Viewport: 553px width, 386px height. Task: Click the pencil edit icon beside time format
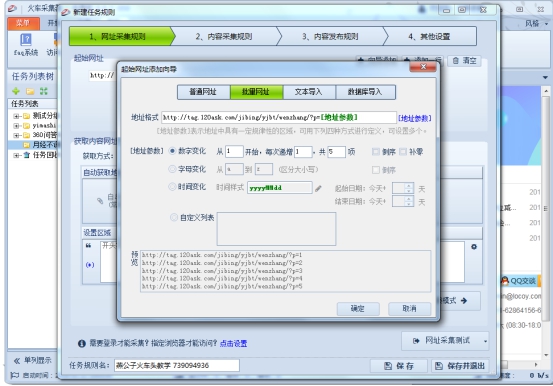tap(318, 189)
